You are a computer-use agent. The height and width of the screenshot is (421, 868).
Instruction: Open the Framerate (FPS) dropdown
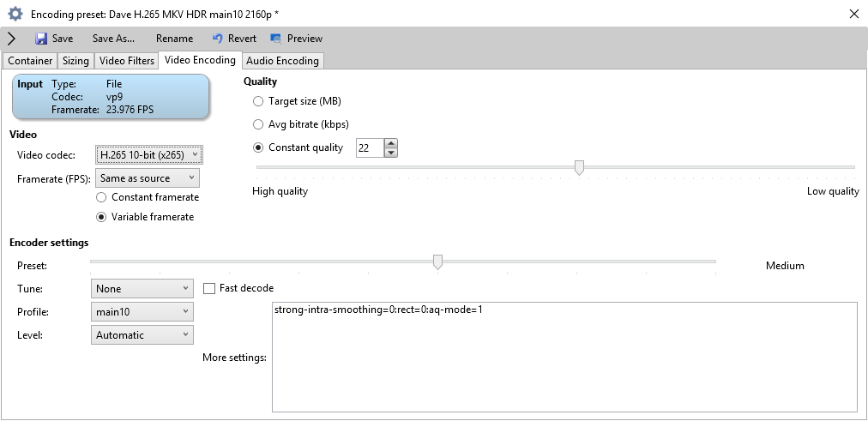tap(148, 178)
